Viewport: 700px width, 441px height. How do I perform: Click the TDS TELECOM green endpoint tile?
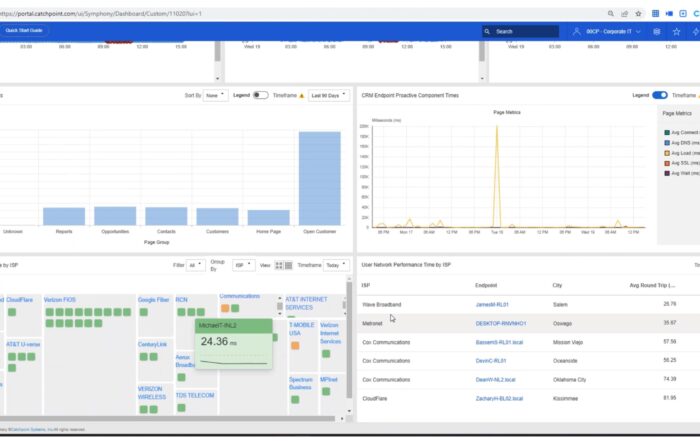click(181, 408)
